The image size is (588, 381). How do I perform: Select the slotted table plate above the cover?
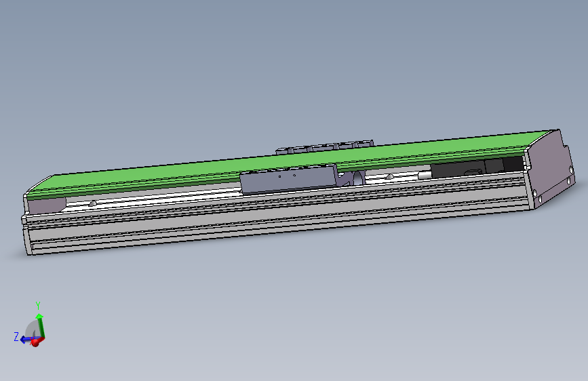click(x=325, y=146)
